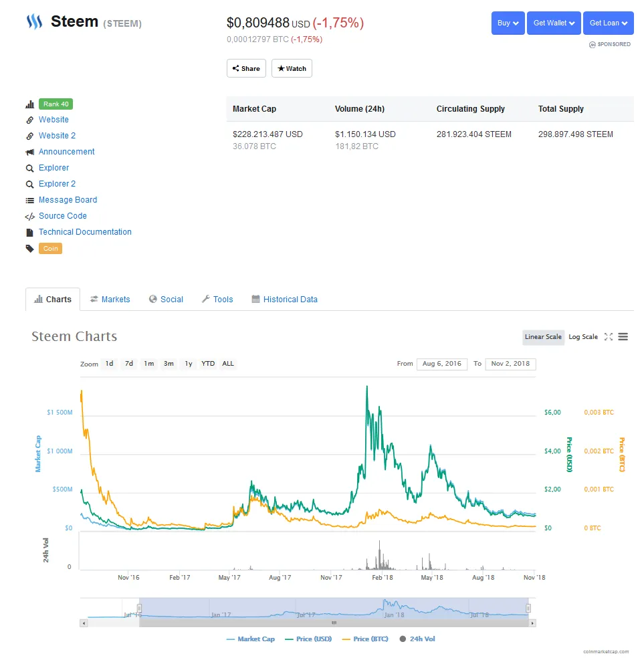This screenshot has width=644, height=670.
Task: Click the To date field
Action: pyautogui.click(x=510, y=364)
